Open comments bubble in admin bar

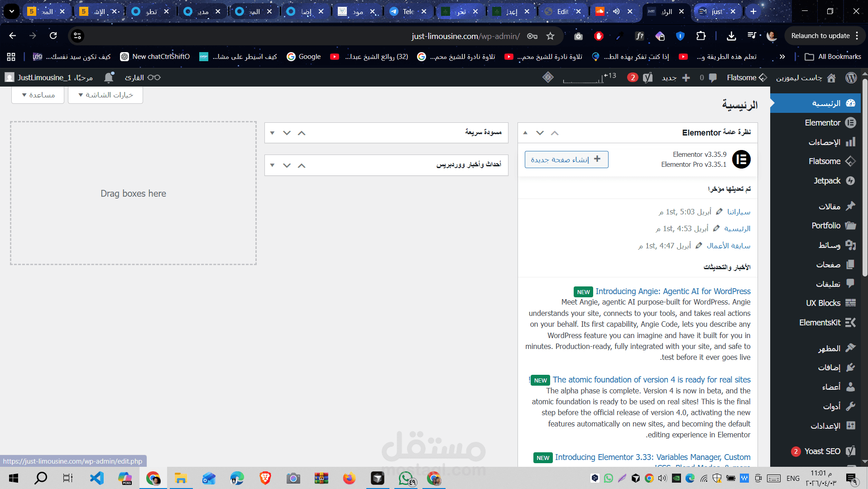click(x=708, y=77)
